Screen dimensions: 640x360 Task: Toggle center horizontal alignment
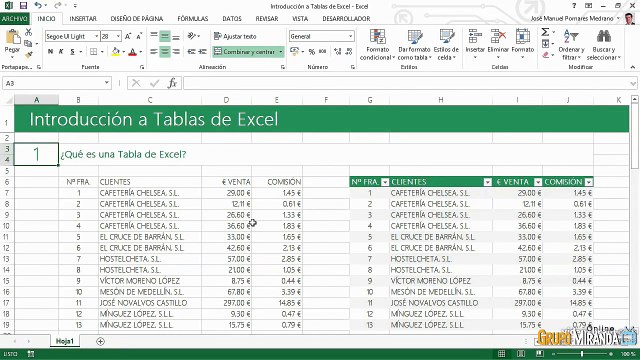point(165,51)
